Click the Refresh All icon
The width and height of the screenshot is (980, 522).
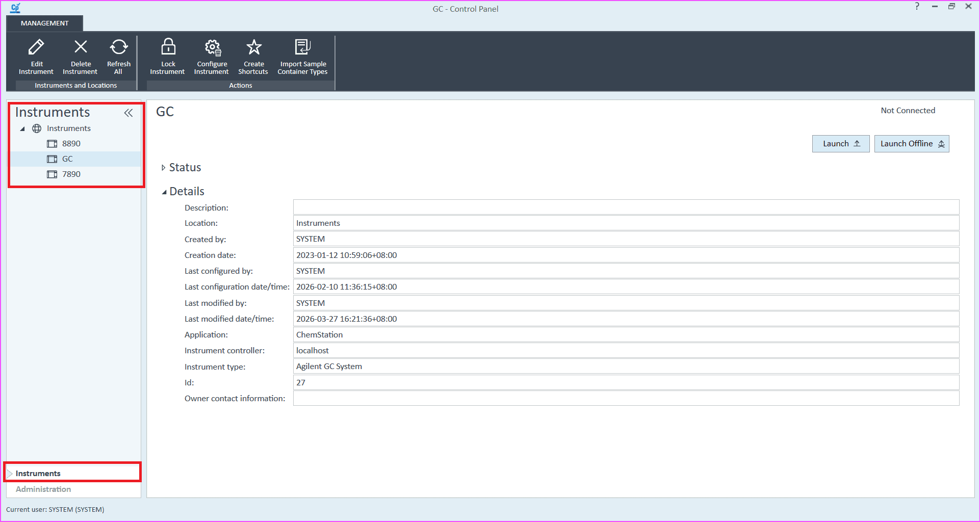(119, 47)
